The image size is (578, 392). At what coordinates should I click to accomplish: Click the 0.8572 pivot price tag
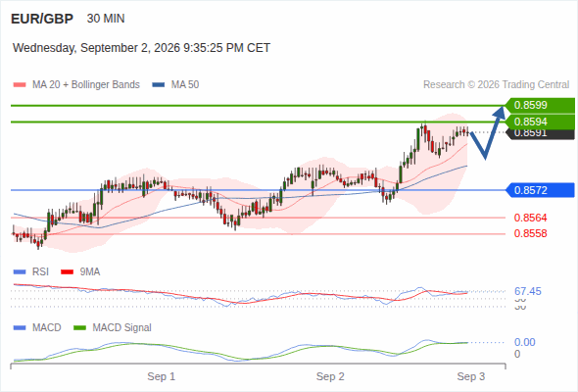540,190
